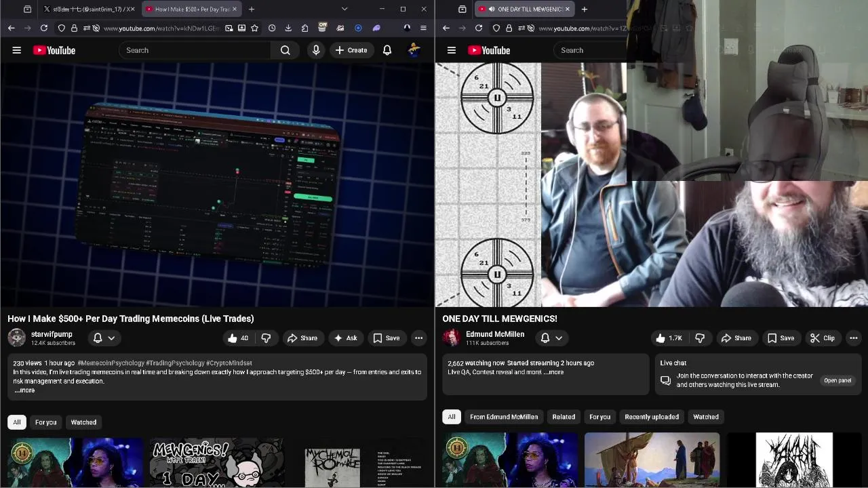Click blue circle extension icon in left toolbar
This screenshot has height=488, width=868.
tap(358, 28)
